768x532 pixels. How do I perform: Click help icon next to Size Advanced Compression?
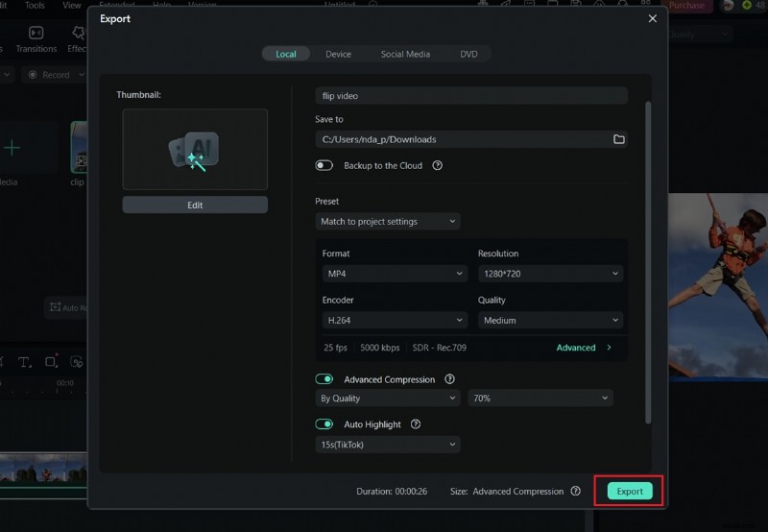[x=575, y=491]
